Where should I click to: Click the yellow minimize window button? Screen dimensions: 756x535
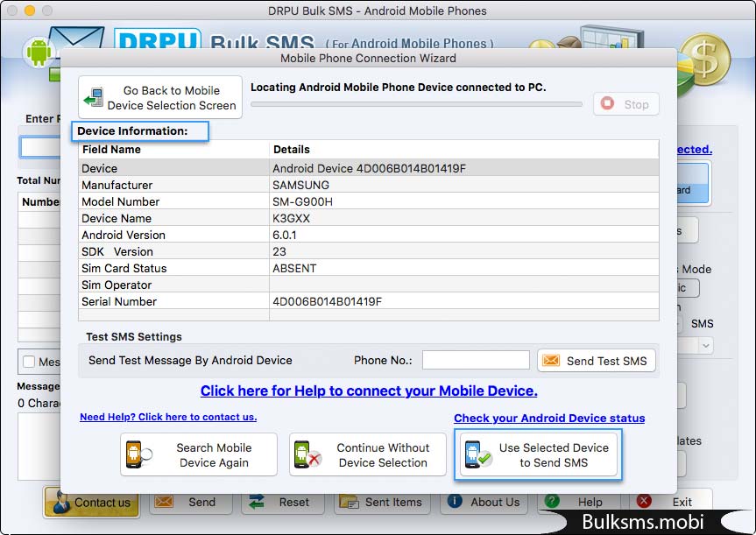30,11
